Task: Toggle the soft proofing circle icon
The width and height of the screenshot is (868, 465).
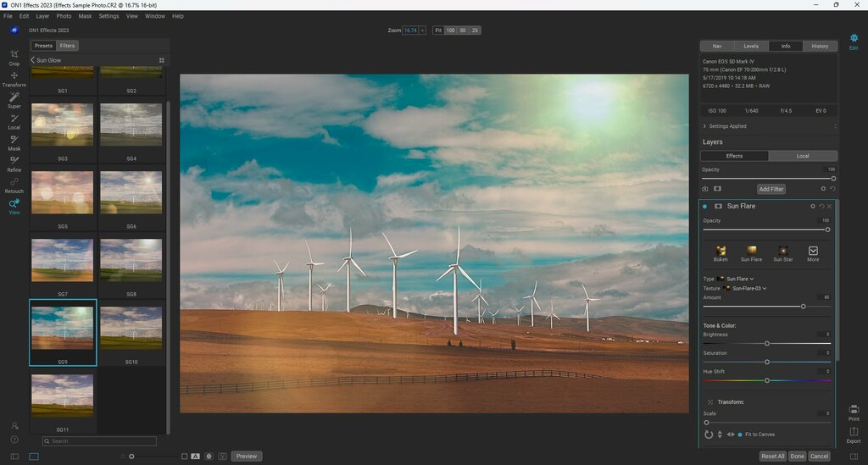Action: coord(209,457)
